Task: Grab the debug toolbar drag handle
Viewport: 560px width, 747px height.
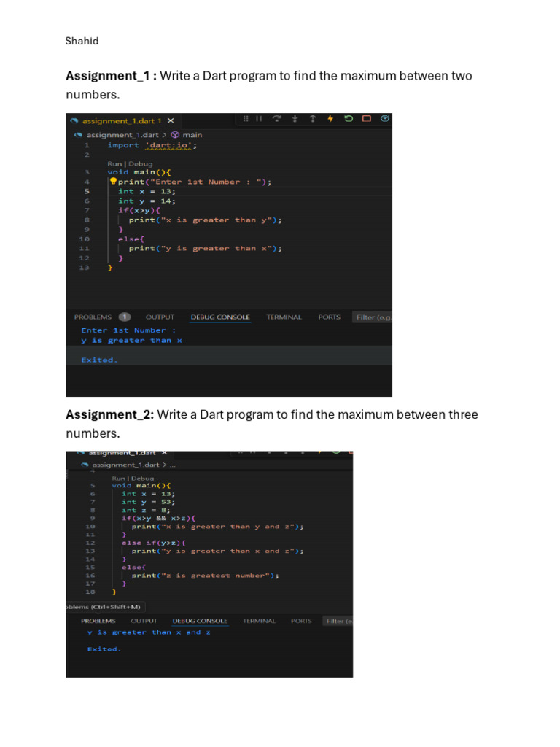Action: [246, 119]
